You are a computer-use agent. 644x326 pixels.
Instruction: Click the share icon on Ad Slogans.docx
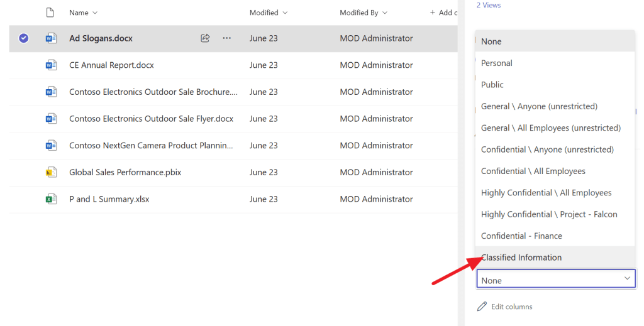coord(205,38)
